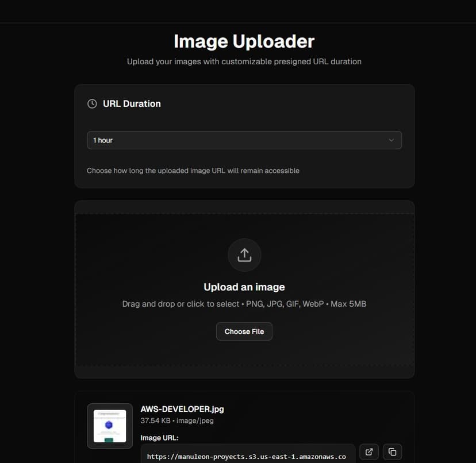Click the clock icon beside URL Duration
This screenshot has width=476, height=463.
click(92, 103)
